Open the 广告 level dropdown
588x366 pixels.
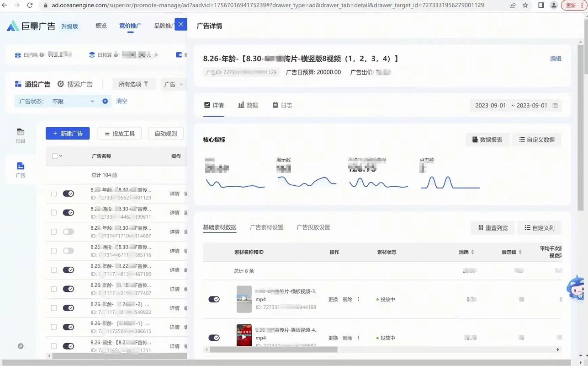coord(174,84)
